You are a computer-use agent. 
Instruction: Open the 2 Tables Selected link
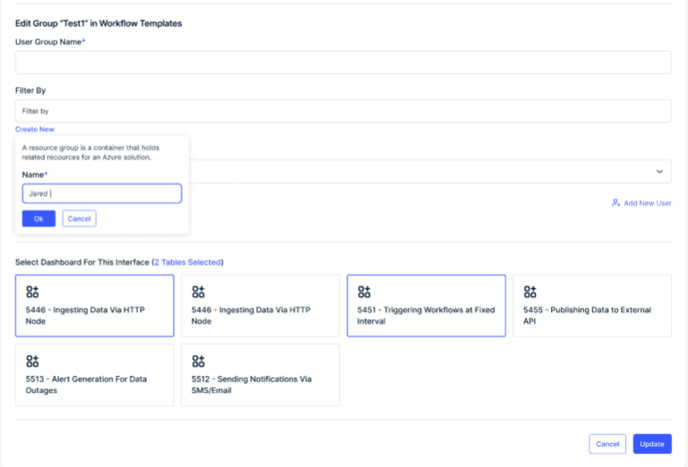click(188, 262)
